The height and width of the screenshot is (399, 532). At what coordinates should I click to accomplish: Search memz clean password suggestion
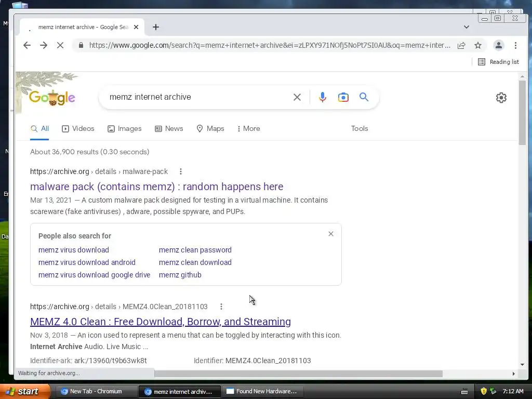195,250
